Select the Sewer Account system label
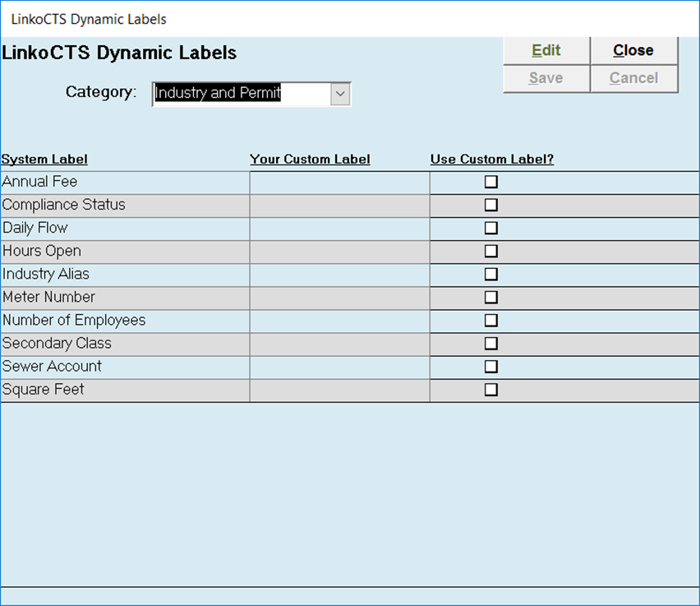 pyautogui.click(x=52, y=367)
